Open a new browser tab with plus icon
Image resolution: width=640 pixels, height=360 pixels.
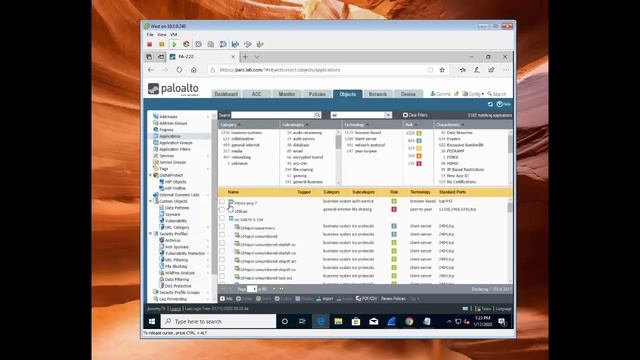tap(245, 57)
